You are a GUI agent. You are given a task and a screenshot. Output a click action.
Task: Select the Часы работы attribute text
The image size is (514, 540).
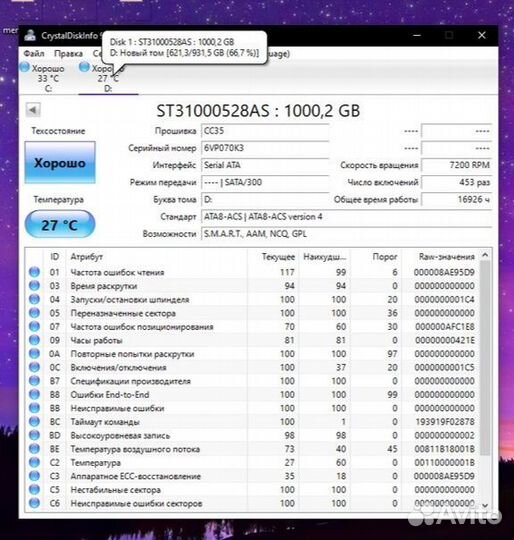coord(96,341)
